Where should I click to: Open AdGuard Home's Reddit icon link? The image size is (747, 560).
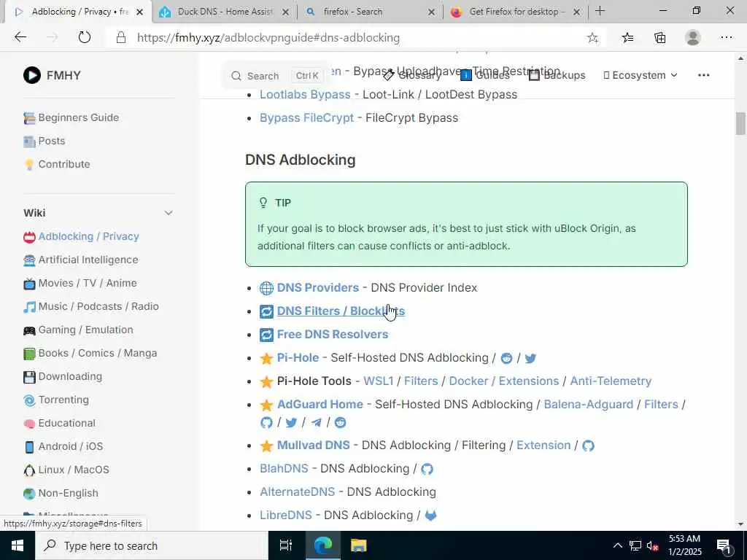pos(340,422)
